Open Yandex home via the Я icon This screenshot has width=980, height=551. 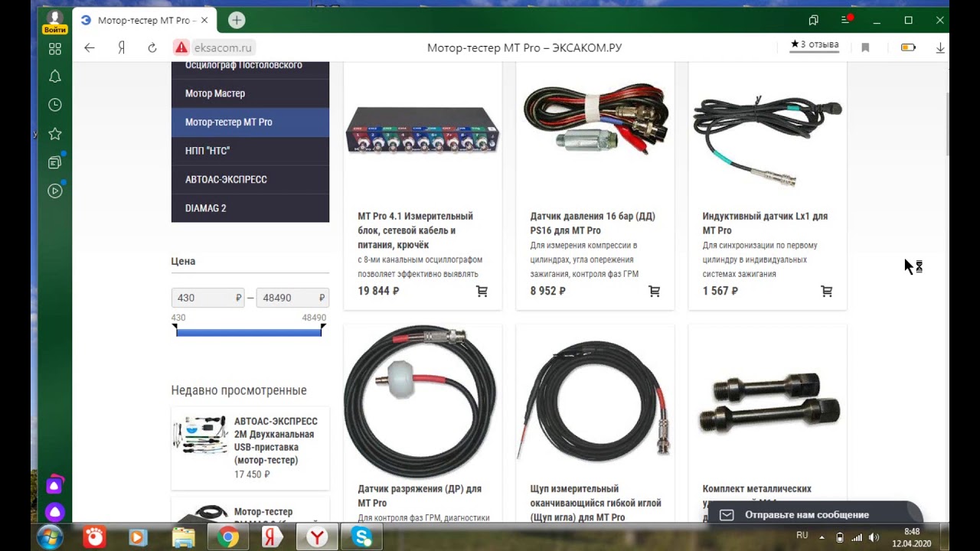pos(121,47)
